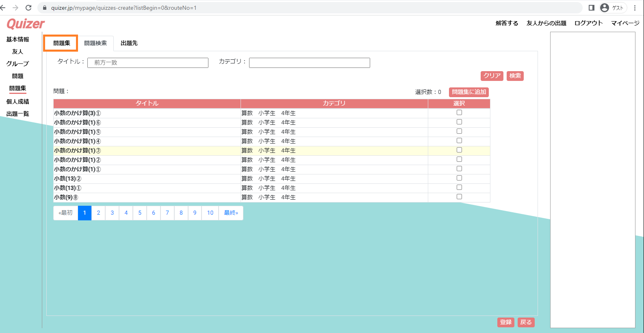The image size is (644, 333).
Task: Click 解答する in top navigation
Action: (507, 23)
